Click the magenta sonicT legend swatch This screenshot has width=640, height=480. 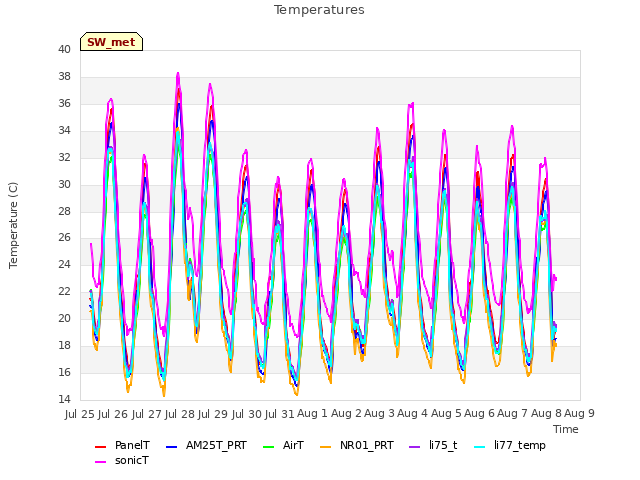click(100, 462)
